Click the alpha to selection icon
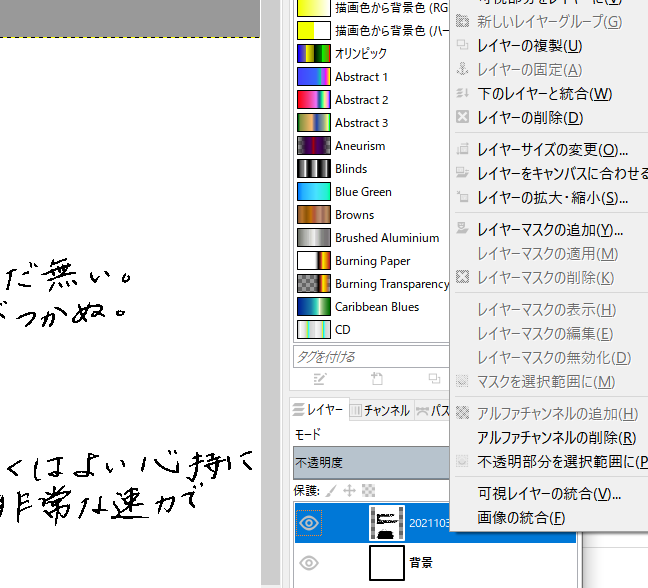The height and width of the screenshot is (588, 648). 462,460
